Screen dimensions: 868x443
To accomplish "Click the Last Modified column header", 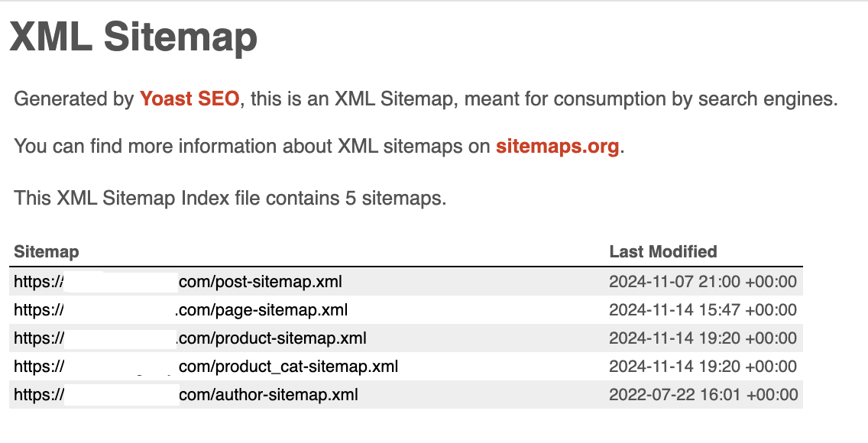I will pyautogui.click(x=663, y=251).
